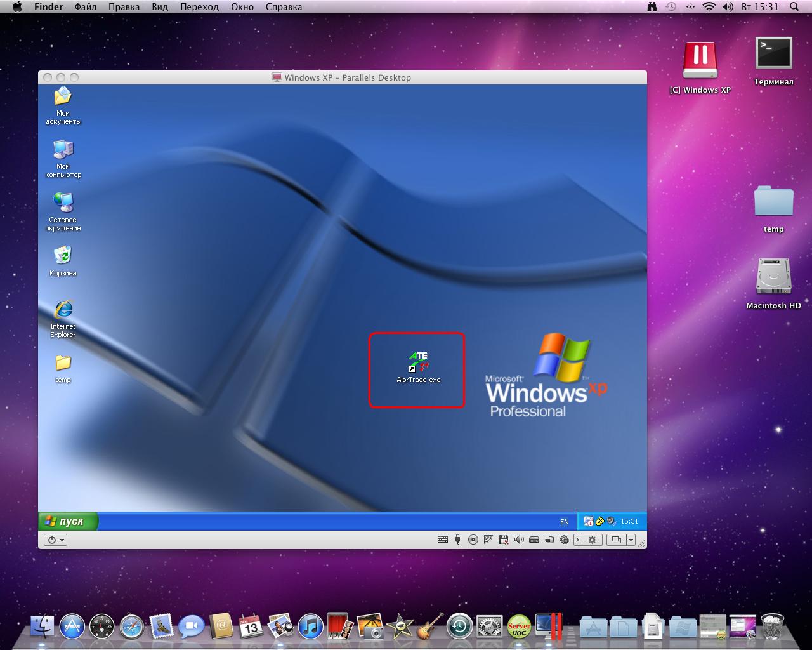Open Mail stamp icon in the Dock

[162, 626]
